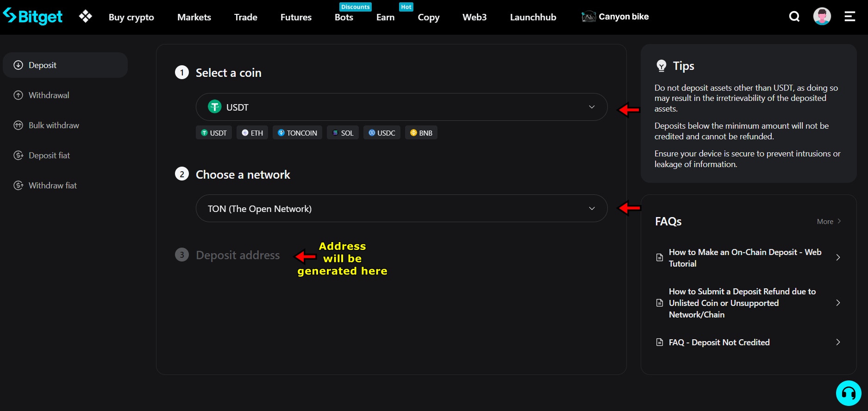
Task: Select the BNB quick coin chip
Action: click(421, 133)
